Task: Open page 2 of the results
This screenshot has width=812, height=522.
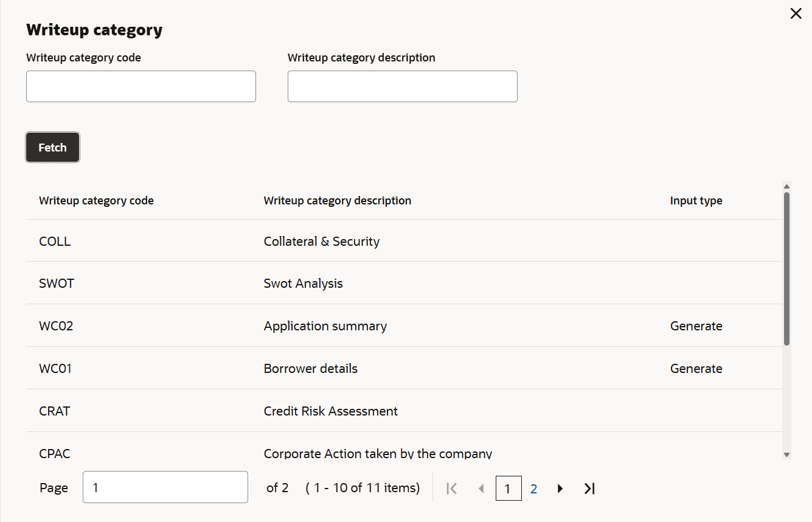Action: (x=533, y=488)
